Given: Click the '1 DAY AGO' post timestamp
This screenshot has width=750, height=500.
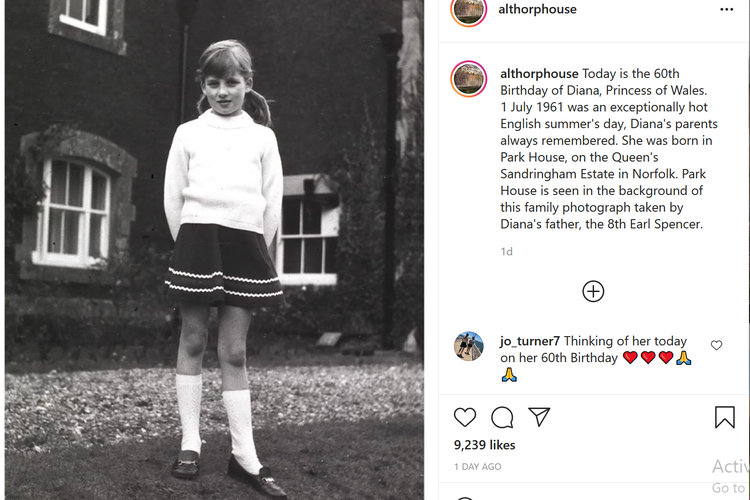Looking at the screenshot, I should 478,467.
